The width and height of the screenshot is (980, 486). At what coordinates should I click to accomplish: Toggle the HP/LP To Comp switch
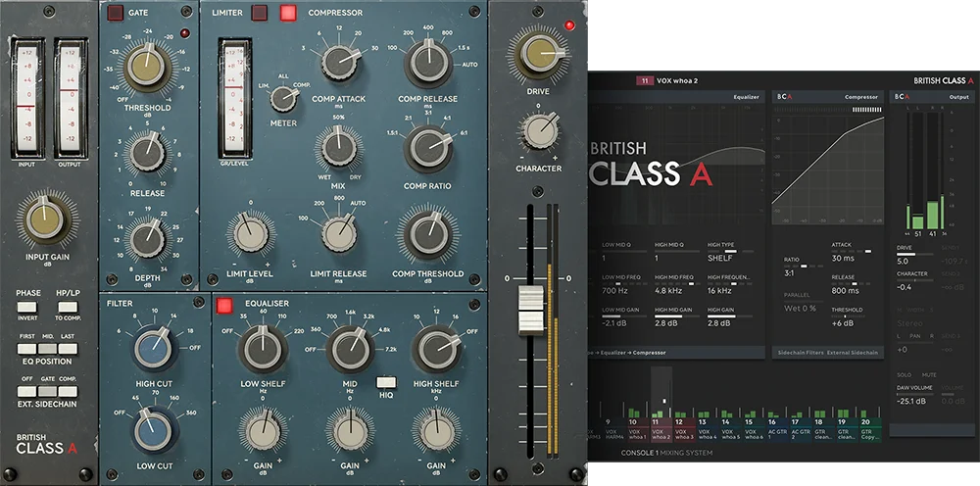click(68, 307)
